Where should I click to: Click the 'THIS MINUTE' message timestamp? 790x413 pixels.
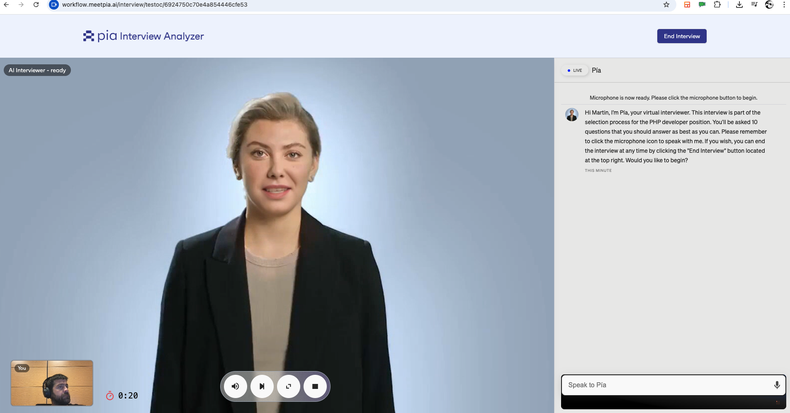(598, 171)
